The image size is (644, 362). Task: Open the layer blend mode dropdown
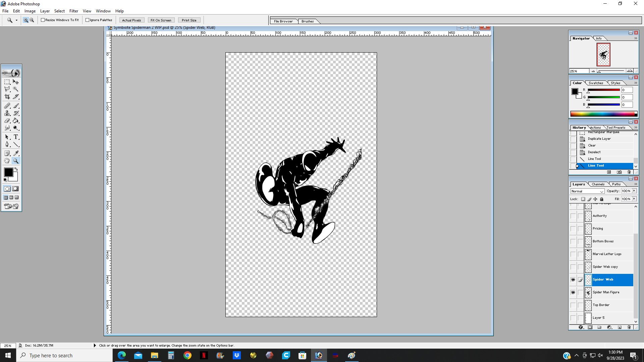click(587, 191)
